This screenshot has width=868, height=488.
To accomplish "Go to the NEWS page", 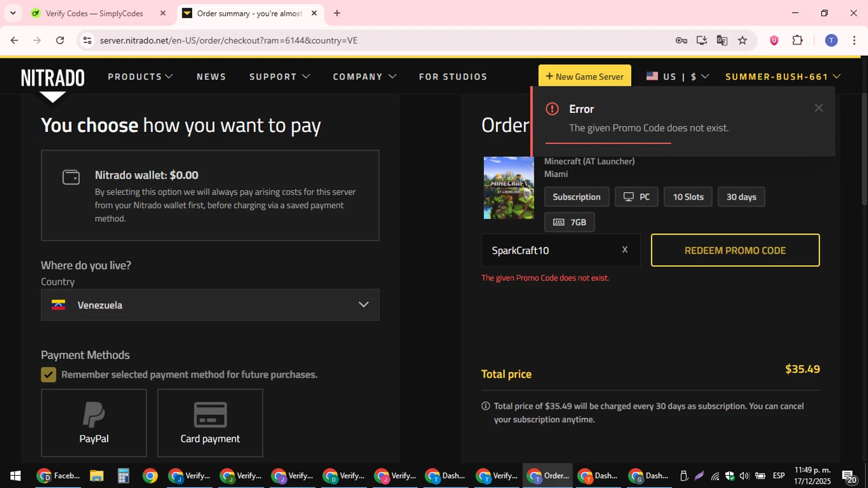I will coord(211,76).
